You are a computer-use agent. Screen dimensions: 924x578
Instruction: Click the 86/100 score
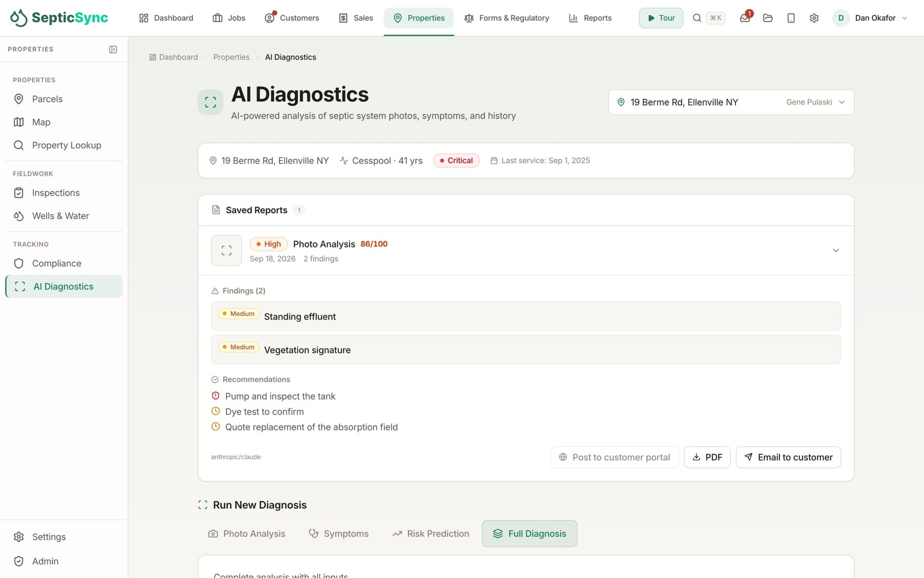click(x=374, y=244)
